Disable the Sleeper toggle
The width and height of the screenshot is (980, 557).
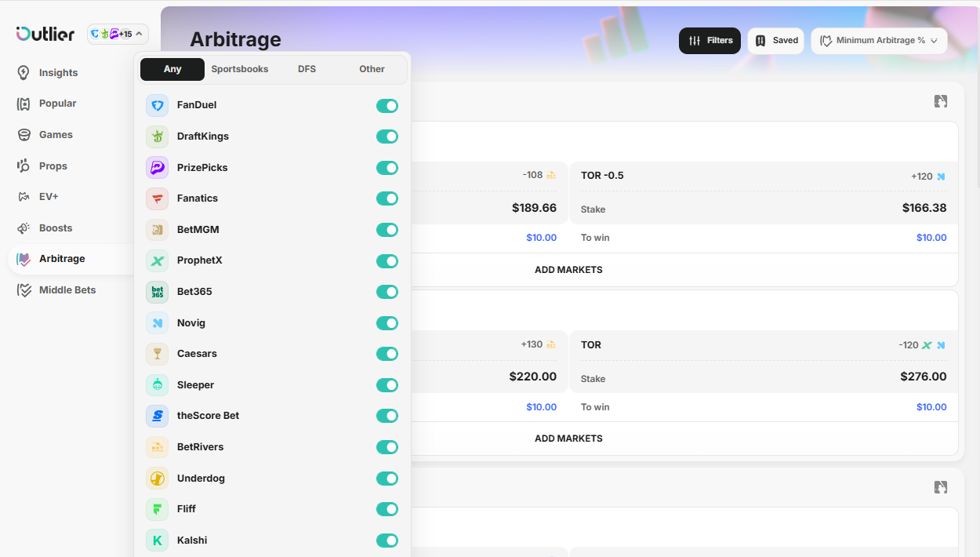point(387,385)
